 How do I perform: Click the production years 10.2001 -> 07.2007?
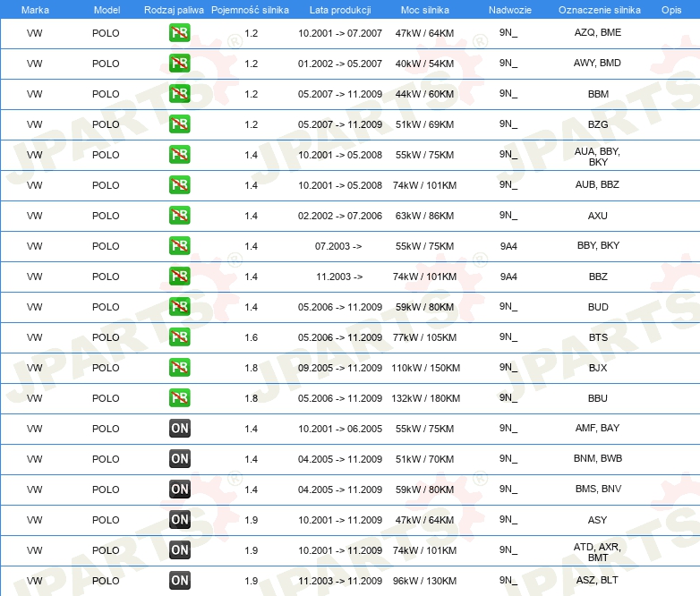(340, 33)
